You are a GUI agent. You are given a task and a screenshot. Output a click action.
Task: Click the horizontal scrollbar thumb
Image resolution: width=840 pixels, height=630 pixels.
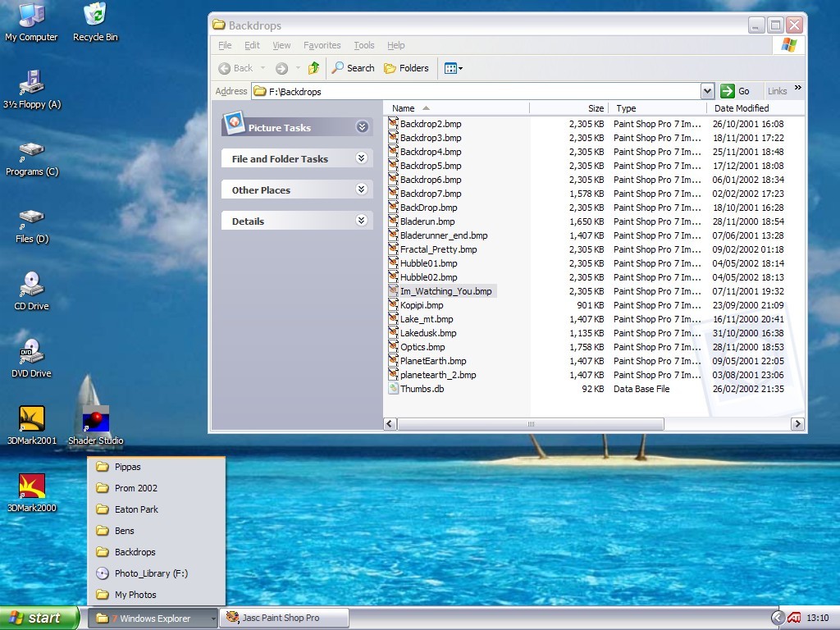[x=531, y=424]
